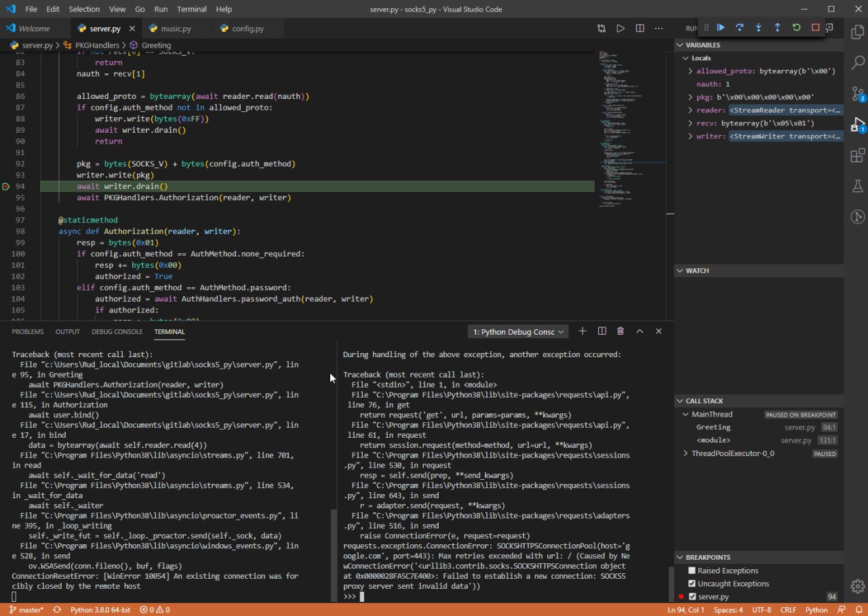Screen dimensions: 868x616
Task: Open the Testing flask view
Action: pyautogui.click(x=857, y=186)
